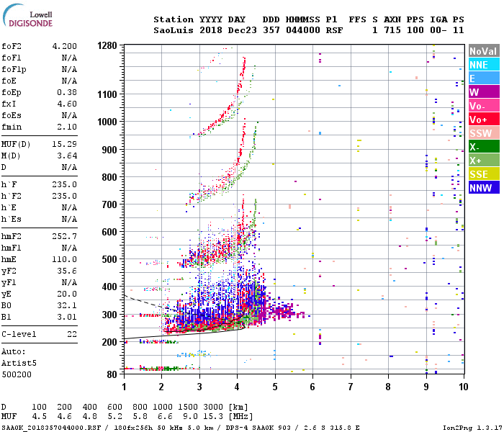Select the NNE cyan legend swatch
Viewport: 504px width, 432px height.
[484, 65]
